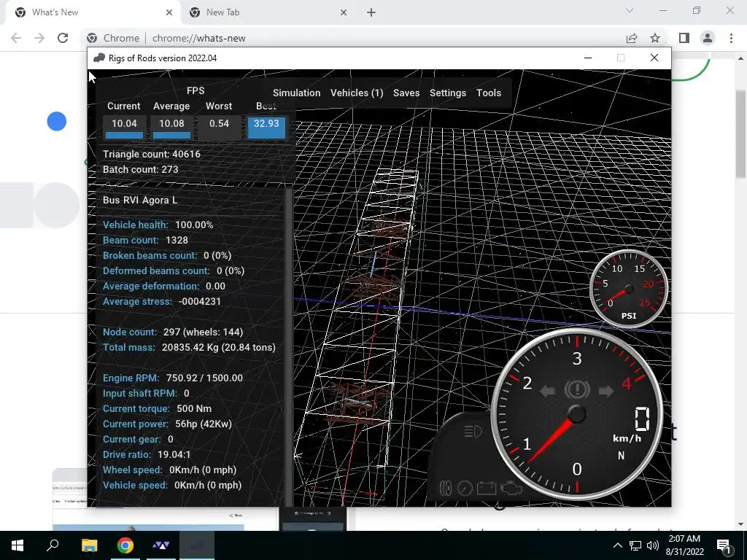Open the network status tray icon
Image resolution: width=747 pixels, height=560 pixels.
(x=635, y=545)
